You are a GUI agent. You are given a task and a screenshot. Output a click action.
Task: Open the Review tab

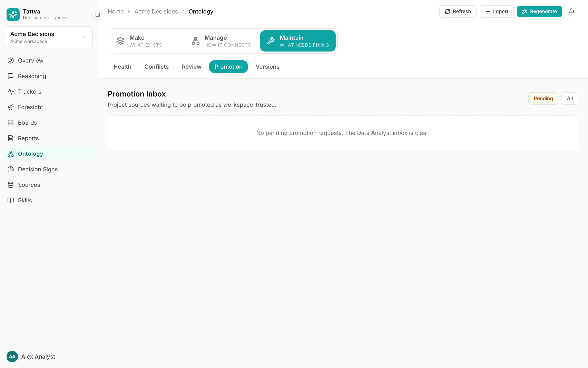pos(192,67)
